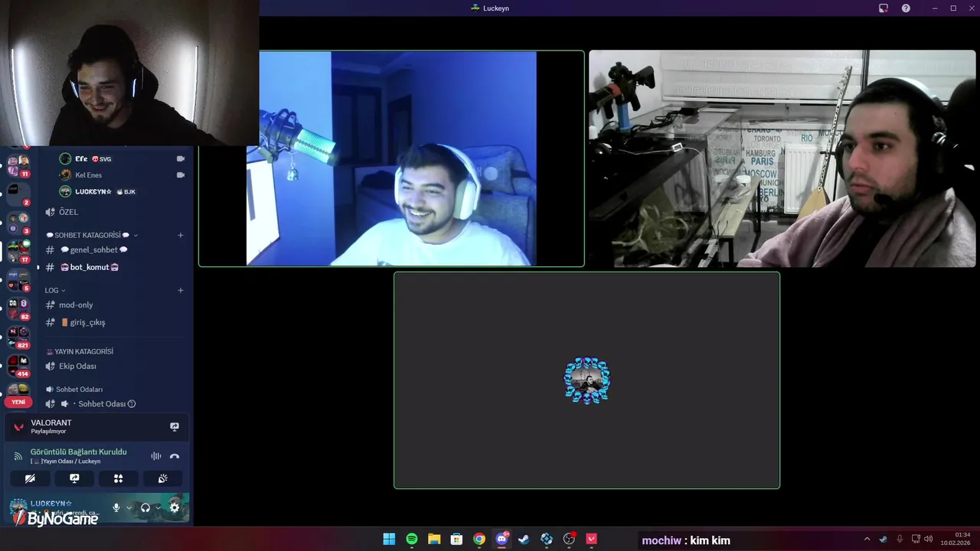Open the activities launcher button
This screenshot has width=980, height=551.
[118, 478]
